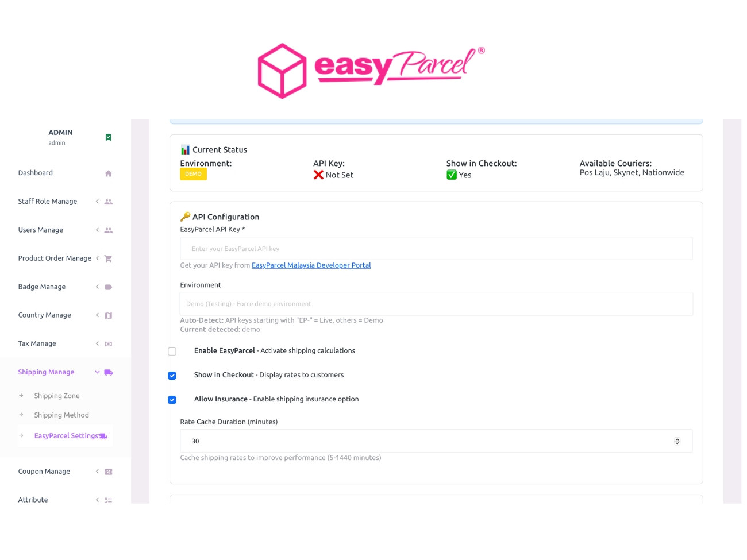Image resolution: width=747 pixels, height=560 pixels.
Task: Open the Environment dropdown
Action: tap(436, 304)
